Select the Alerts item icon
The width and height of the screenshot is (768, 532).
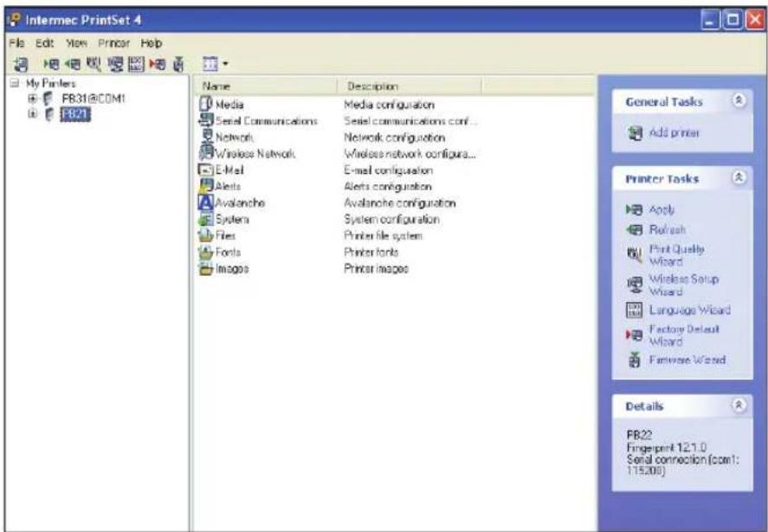coord(206,186)
